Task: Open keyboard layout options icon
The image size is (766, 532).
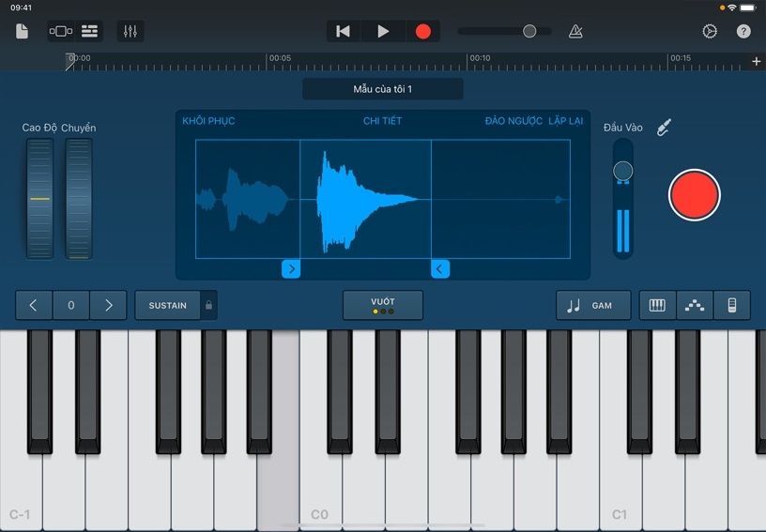Action: pos(657,305)
